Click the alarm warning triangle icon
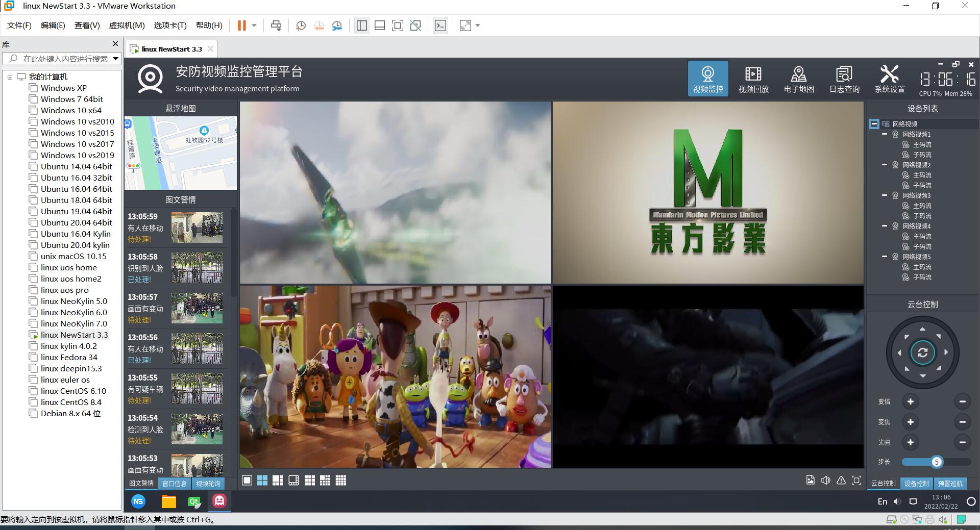Image resolution: width=980 pixels, height=530 pixels. coord(841,481)
